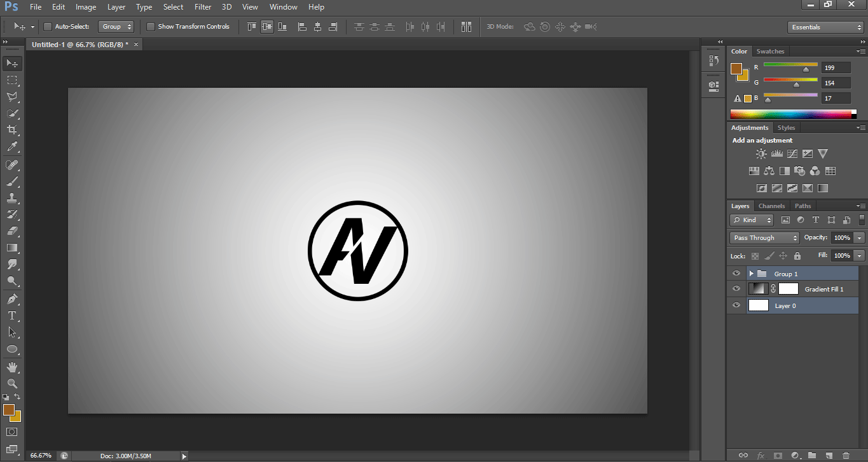The image size is (868, 462).
Task: Add a layer mask button
Action: pyautogui.click(x=778, y=456)
